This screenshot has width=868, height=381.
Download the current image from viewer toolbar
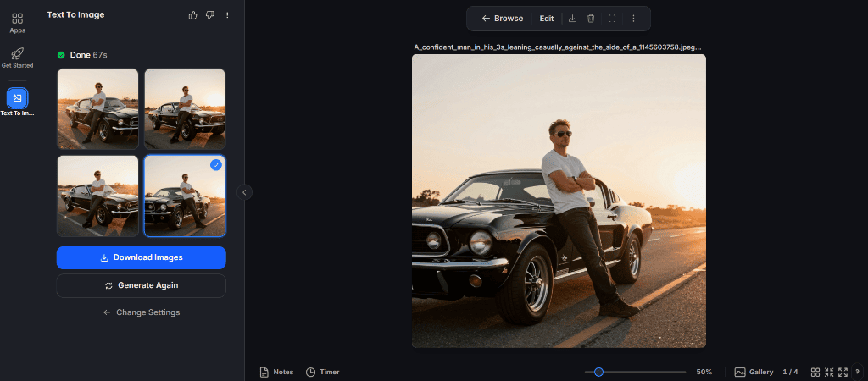[572, 19]
